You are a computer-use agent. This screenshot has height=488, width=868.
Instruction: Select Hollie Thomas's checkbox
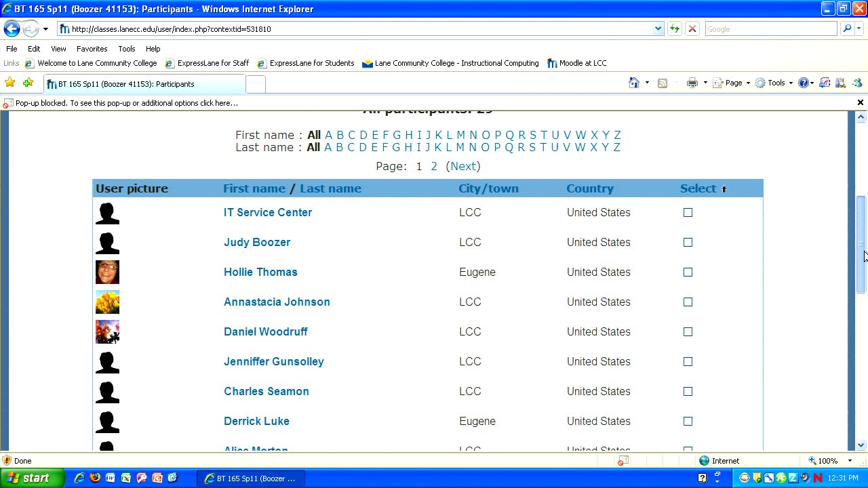tap(688, 272)
